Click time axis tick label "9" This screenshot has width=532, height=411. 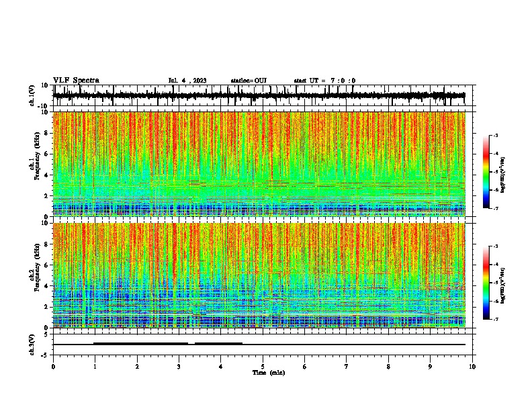[430, 367]
